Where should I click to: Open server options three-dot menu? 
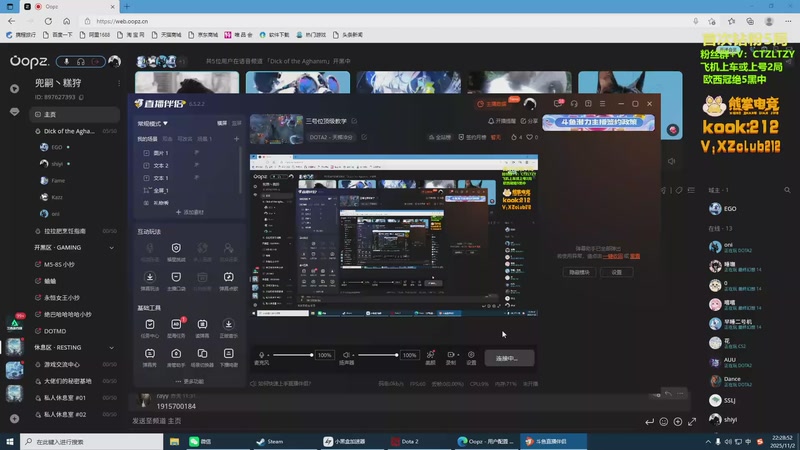click(119, 83)
